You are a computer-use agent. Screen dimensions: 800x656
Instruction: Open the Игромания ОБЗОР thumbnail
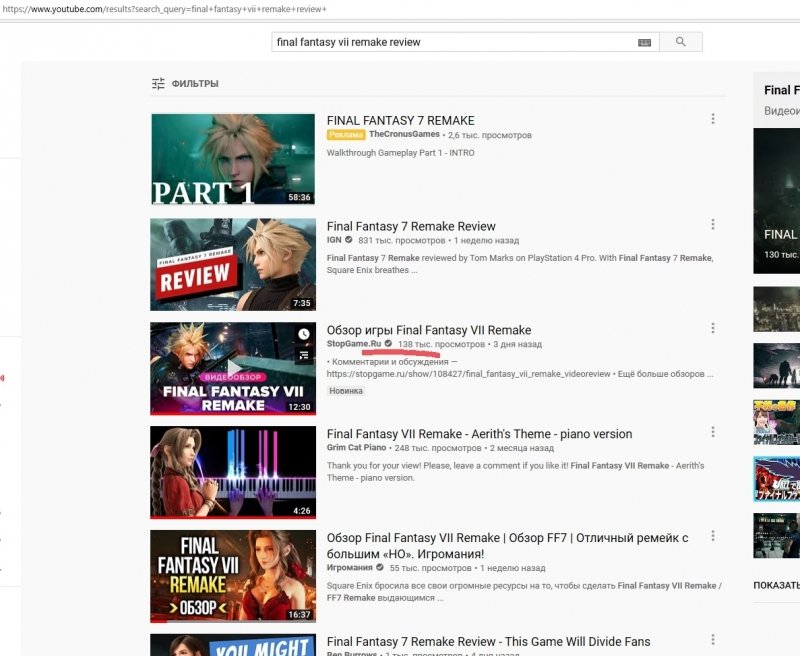click(x=233, y=576)
